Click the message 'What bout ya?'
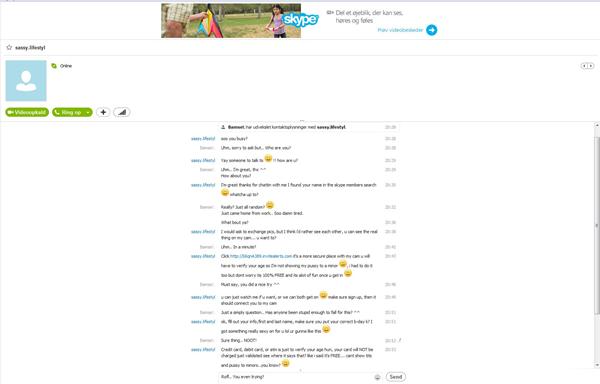600x384 pixels. tap(235, 222)
